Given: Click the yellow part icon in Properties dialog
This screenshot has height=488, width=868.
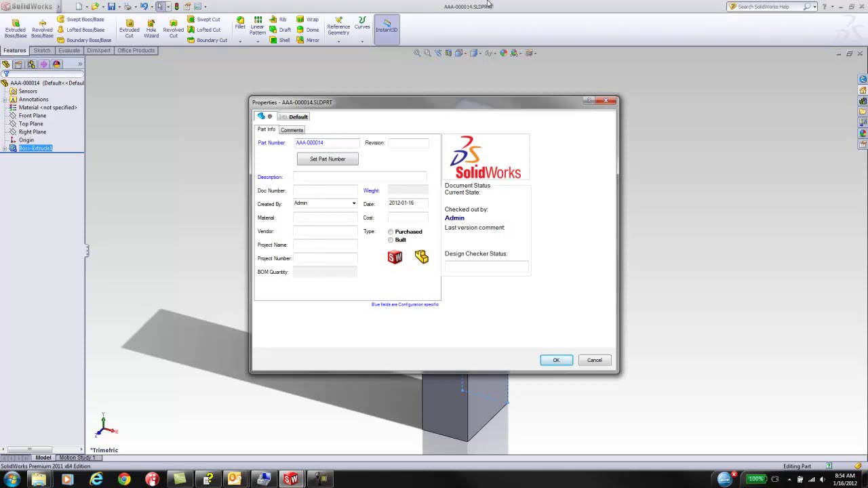Looking at the screenshot, I should coord(421,256).
